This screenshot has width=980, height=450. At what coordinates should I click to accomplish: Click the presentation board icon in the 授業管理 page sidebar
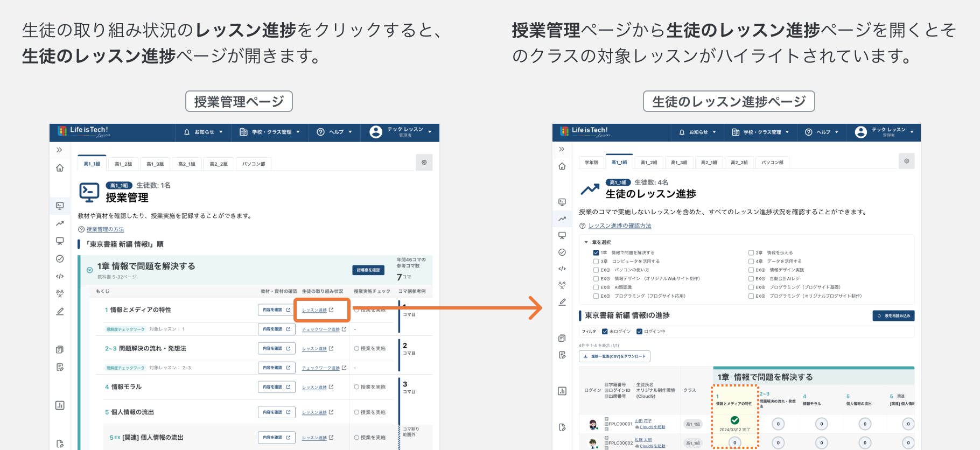click(60, 241)
